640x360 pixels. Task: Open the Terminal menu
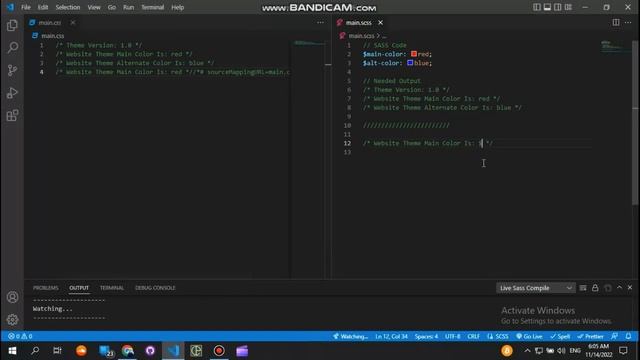click(153, 7)
